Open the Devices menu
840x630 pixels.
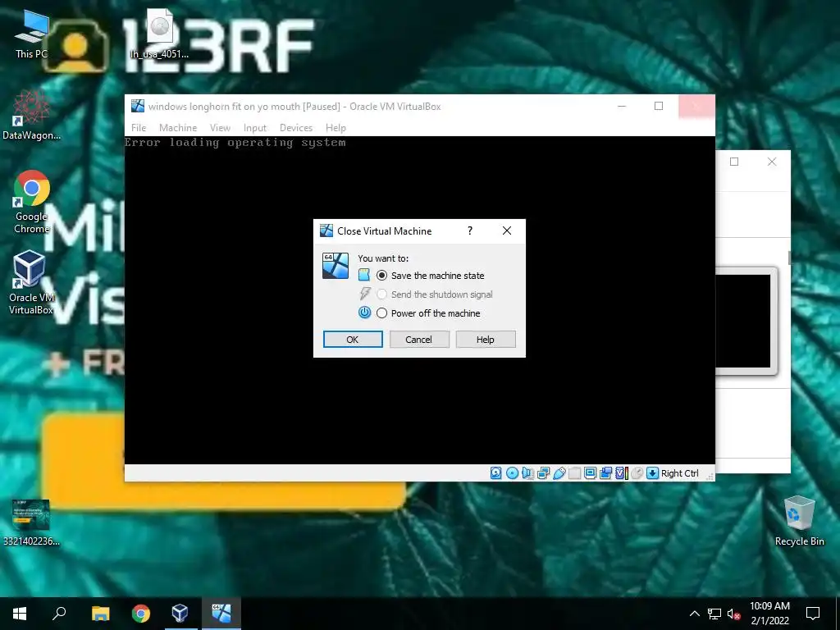point(295,127)
